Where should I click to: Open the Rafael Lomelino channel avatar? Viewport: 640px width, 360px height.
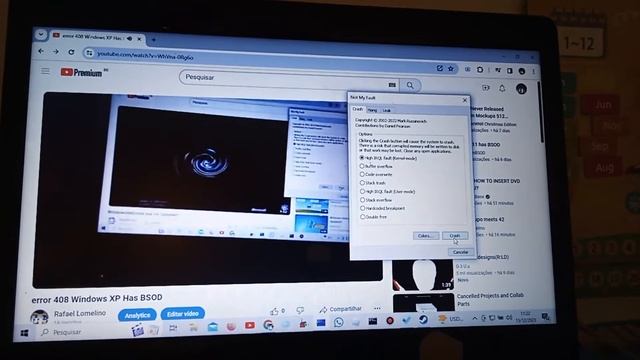[40, 317]
